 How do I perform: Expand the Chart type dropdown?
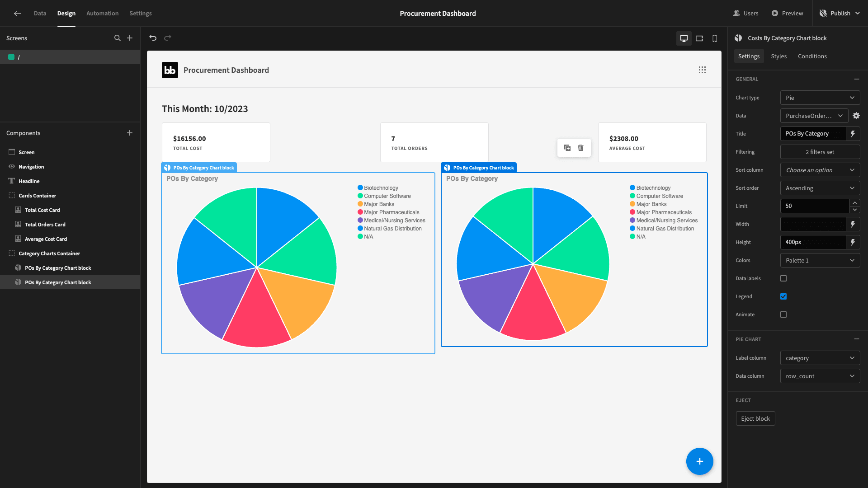820,98
